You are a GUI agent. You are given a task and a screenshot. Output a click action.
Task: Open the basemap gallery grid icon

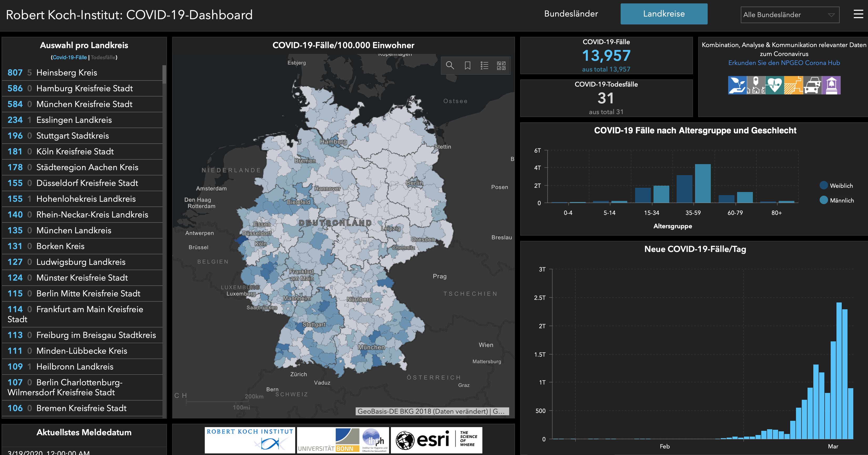(501, 65)
